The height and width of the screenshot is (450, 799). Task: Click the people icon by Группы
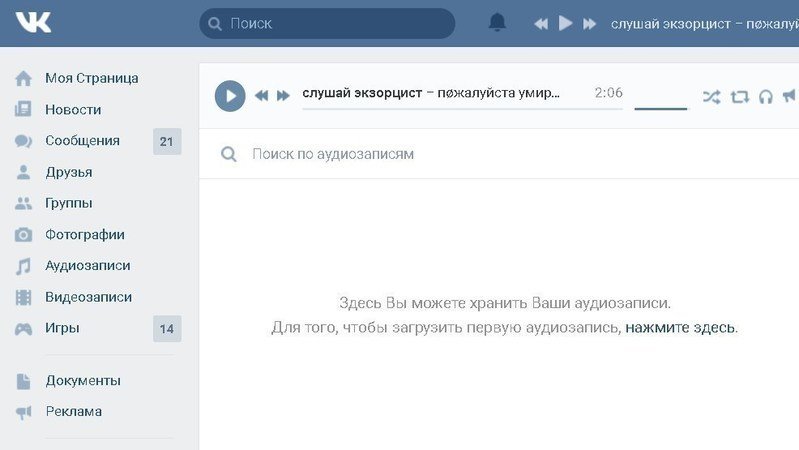23,203
